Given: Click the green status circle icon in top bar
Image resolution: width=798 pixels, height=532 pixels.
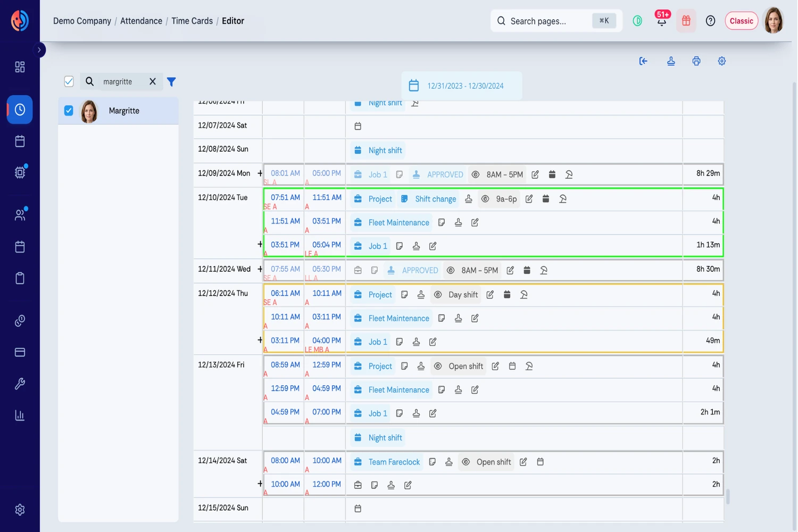Looking at the screenshot, I should [637, 21].
